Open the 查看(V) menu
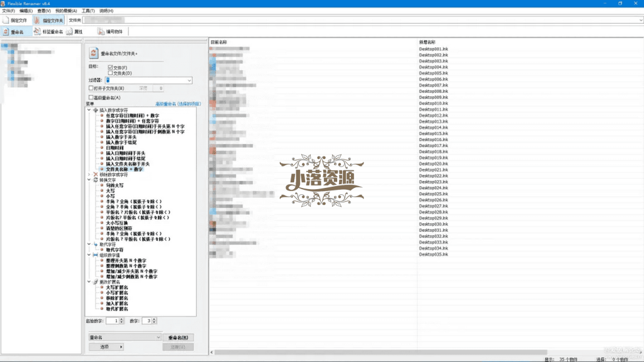644x362 pixels. tap(44, 11)
